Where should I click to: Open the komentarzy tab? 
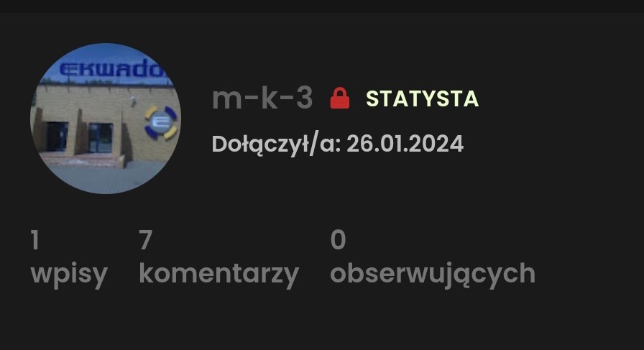pos(219,274)
